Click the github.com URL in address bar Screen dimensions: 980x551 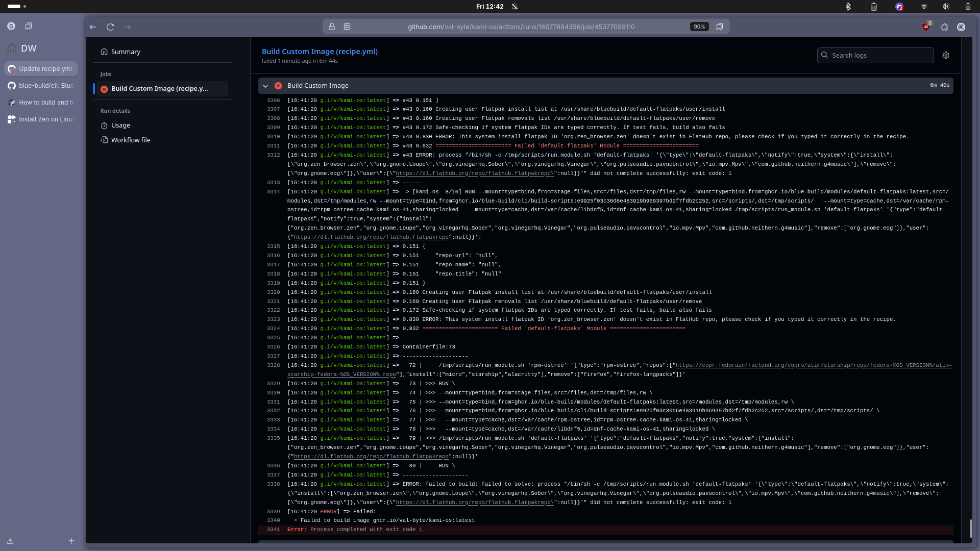click(x=521, y=27)
